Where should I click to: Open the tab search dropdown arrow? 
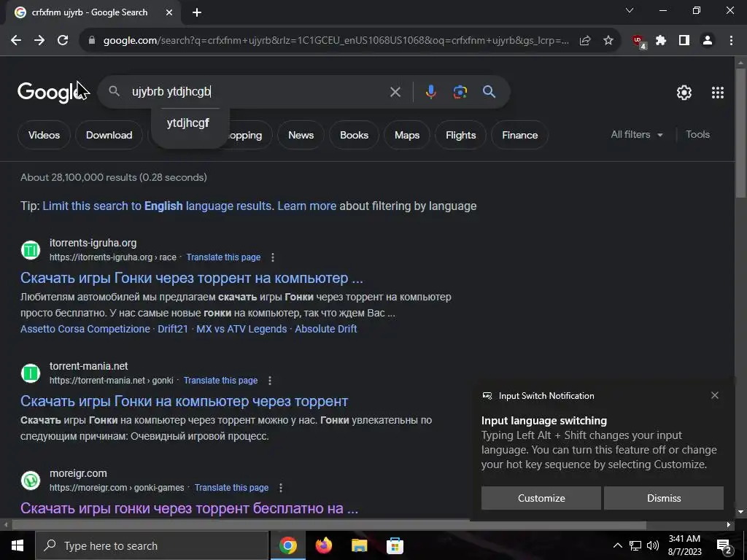(x=630, y=10)
